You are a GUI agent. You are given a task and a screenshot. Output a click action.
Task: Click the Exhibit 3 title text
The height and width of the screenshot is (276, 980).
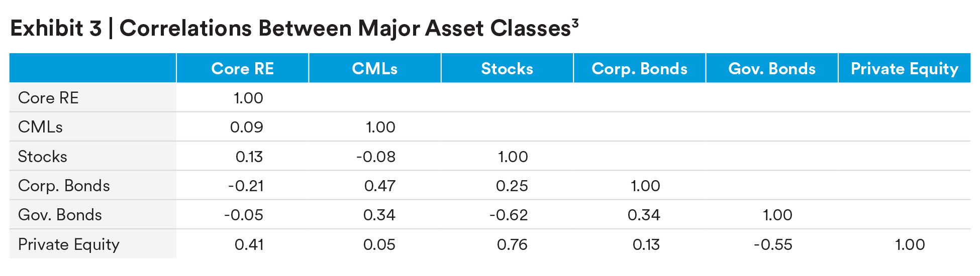[x=290, y=29]
